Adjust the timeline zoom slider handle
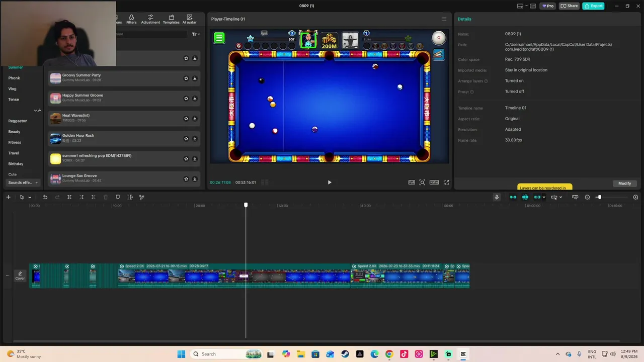The height and width of the screenshot is (362, 644). (599, 197)
